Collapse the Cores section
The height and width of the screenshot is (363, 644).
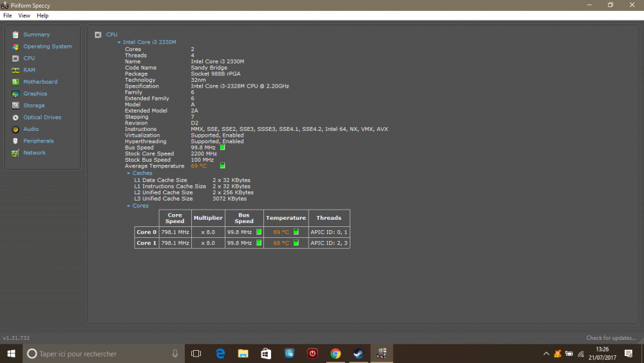point(128,206)
